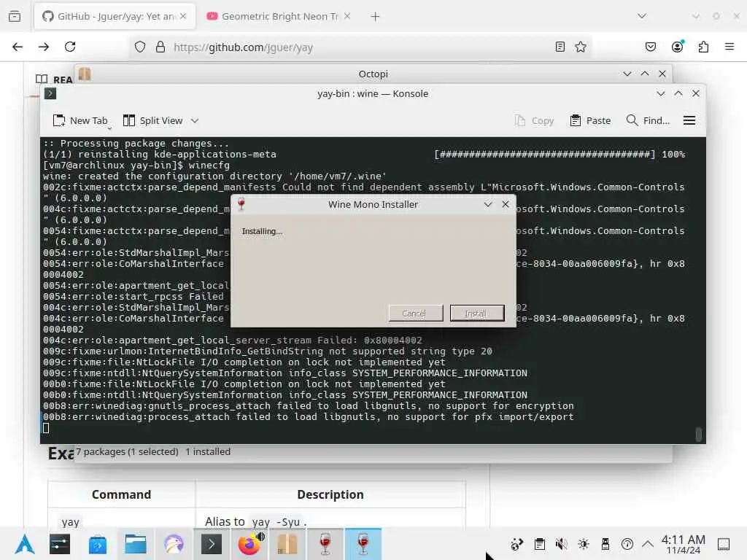Screen dimensions: 747x560
Task: Switch to Octopi in the taskbar
Action: point(287,544)
